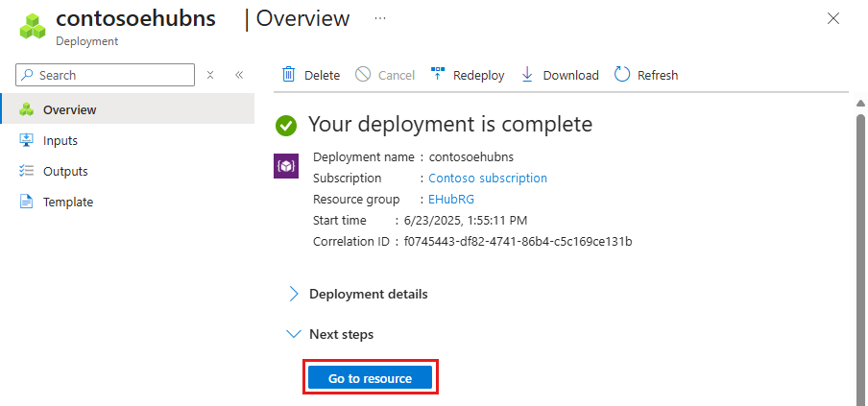Image resolution: width=868 pixels, height=406 pixels.
Task: Open the Template menu item
Action: pyautogui.click(x=68, y=202)
